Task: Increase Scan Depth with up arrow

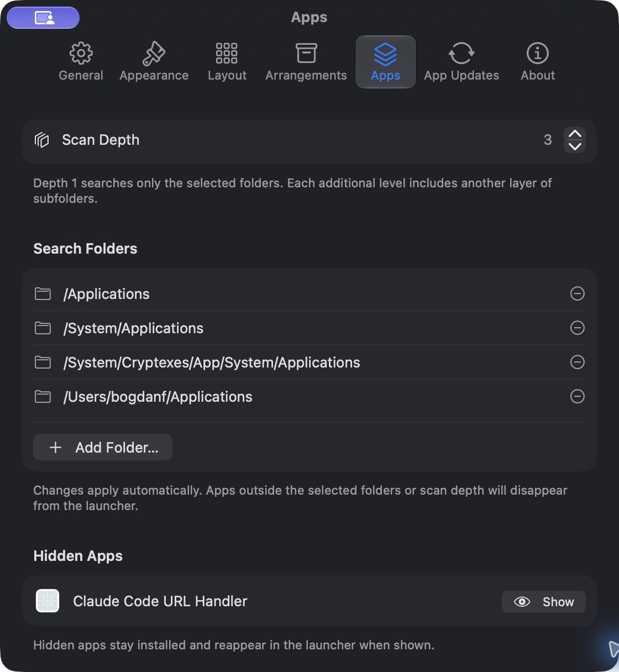Action: point(575,134)
